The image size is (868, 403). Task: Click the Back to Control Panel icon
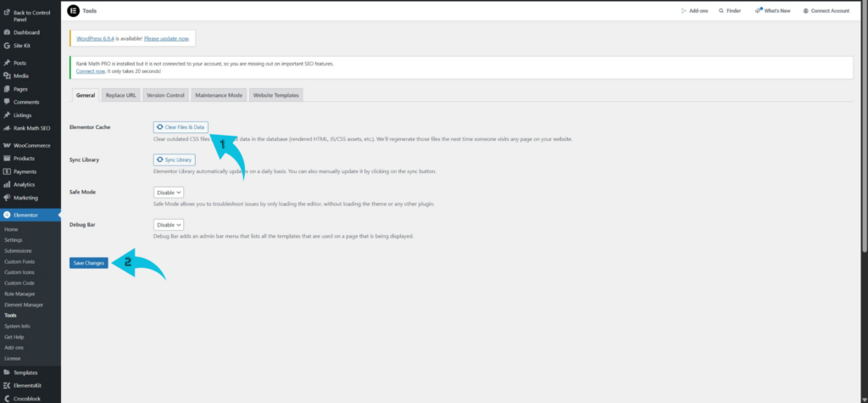(7, 12)
